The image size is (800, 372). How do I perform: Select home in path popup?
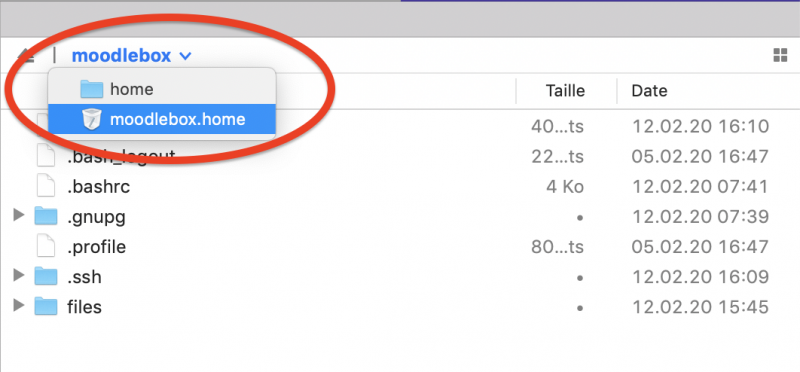[162, 89]
